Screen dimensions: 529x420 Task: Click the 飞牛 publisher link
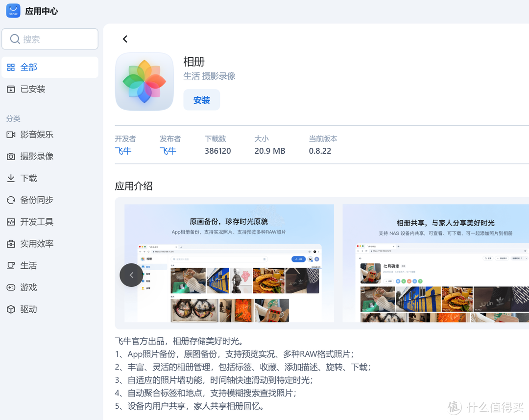coord(168,151)
